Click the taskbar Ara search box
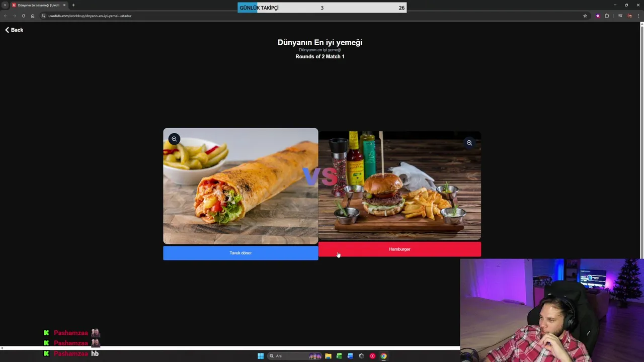 point(295,356)
